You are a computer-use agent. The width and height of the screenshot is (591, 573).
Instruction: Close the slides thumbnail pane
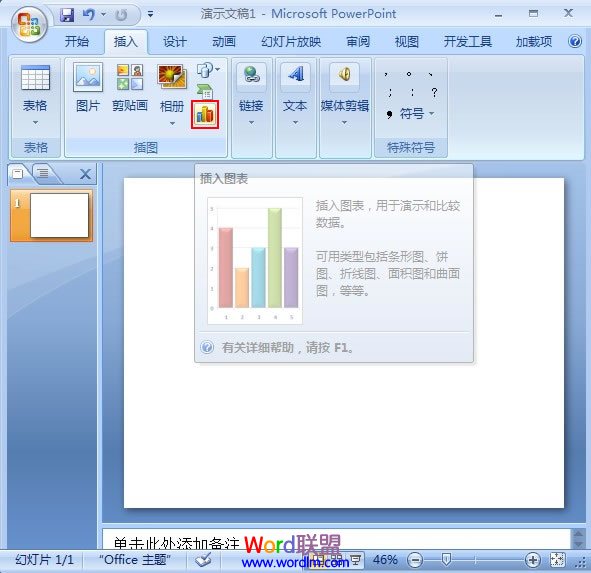(86, 174)
